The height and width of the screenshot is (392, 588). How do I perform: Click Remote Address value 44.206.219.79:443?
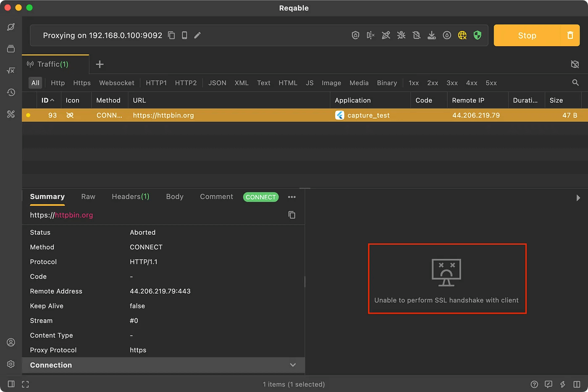pos(160,291)
